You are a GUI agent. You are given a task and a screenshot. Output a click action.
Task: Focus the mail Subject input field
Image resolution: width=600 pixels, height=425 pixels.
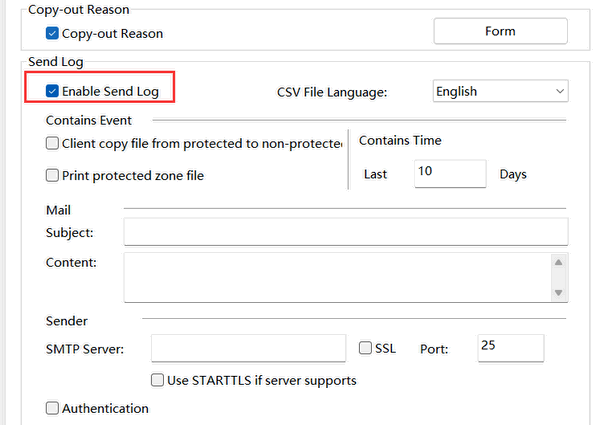(x=345, y=232)
